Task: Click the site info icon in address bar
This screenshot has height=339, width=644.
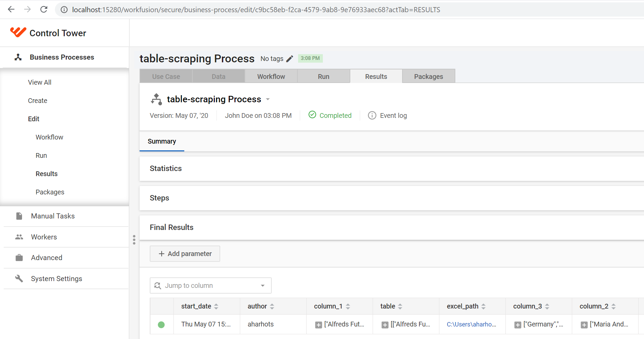Action: click(64, 10)
